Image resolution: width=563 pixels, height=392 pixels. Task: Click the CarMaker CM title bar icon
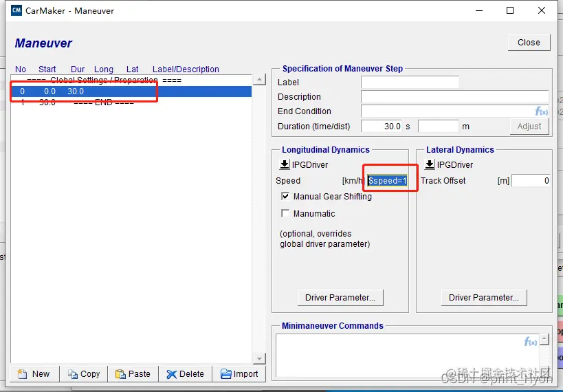(x=16, y=10)
